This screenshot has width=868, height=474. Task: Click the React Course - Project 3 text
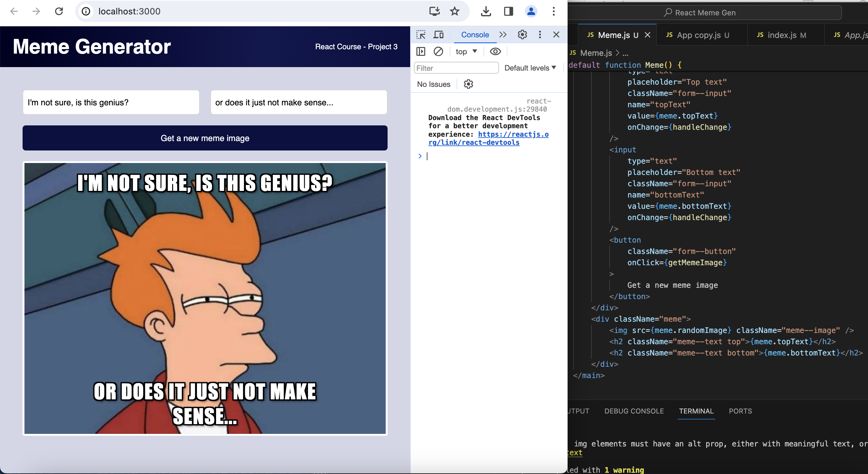(356, 47)
